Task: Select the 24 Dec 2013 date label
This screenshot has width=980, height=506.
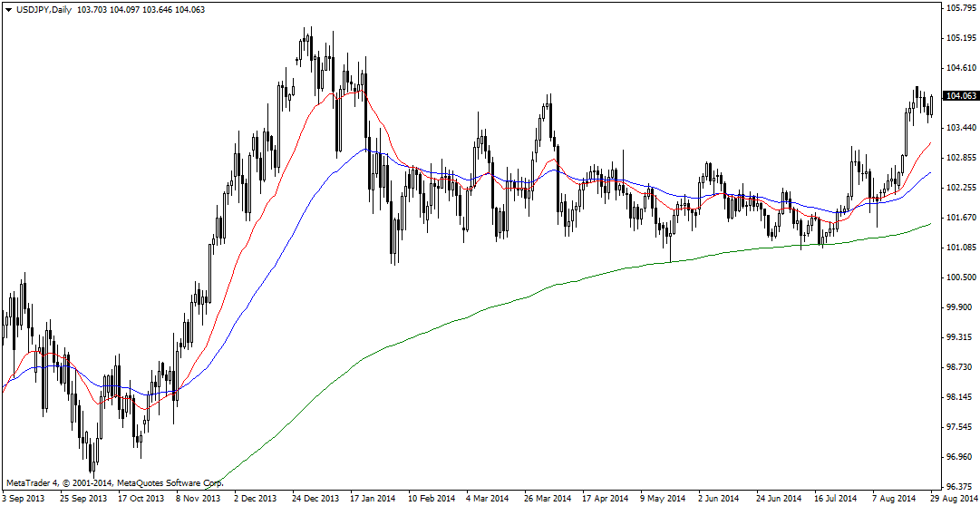Action: [315, 499]
